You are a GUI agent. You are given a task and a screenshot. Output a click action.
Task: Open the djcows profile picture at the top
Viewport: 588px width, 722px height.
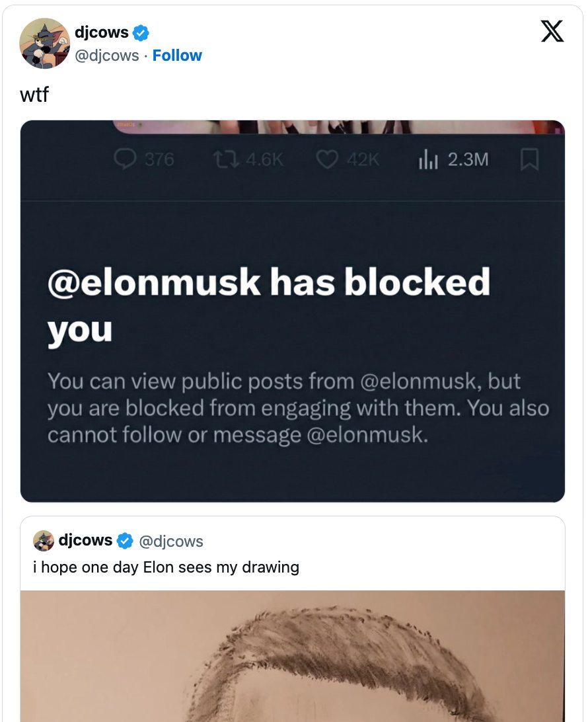pyautogui.click(x=45, y=44)
